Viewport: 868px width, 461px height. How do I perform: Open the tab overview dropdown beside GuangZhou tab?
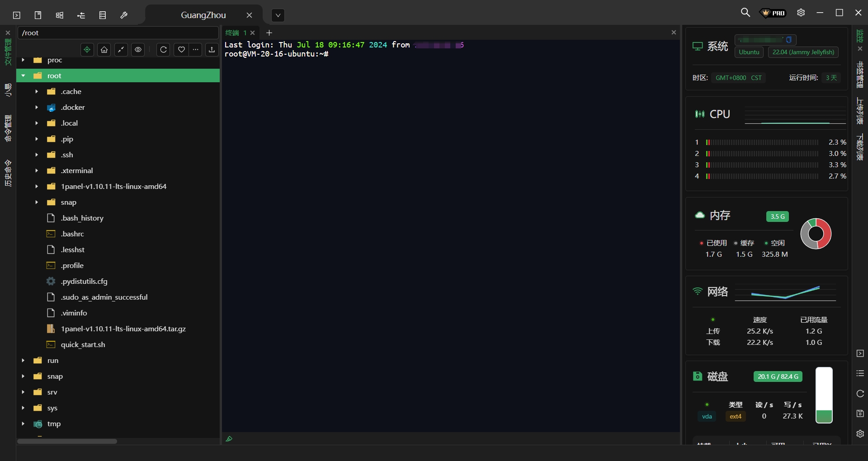pyautogui.click(x=278, y=15)
